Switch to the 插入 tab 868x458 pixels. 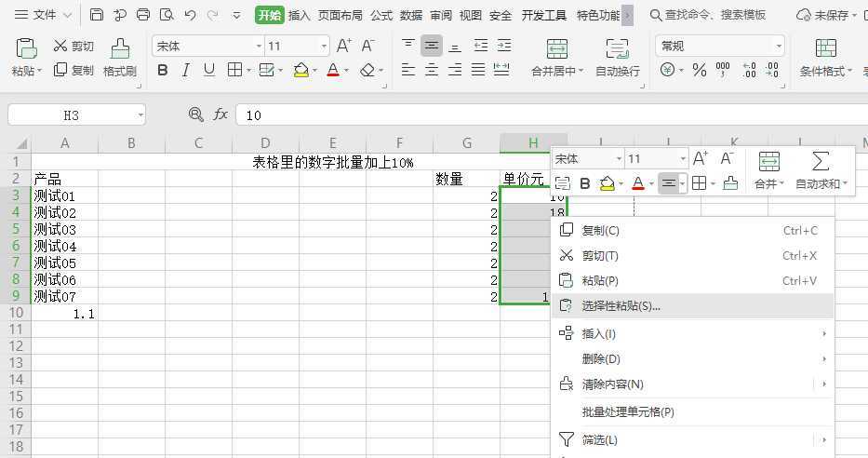(x=299, y=16)
